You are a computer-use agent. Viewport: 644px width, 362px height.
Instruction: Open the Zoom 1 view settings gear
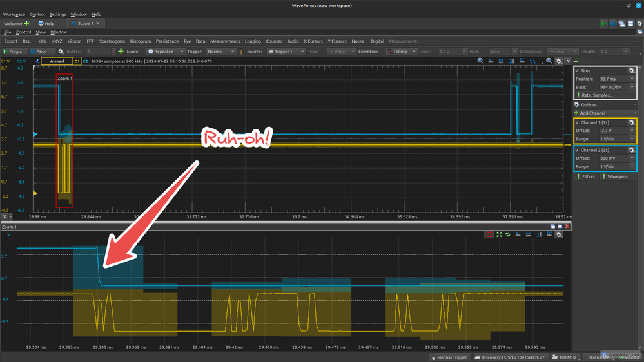click(559, 234)
